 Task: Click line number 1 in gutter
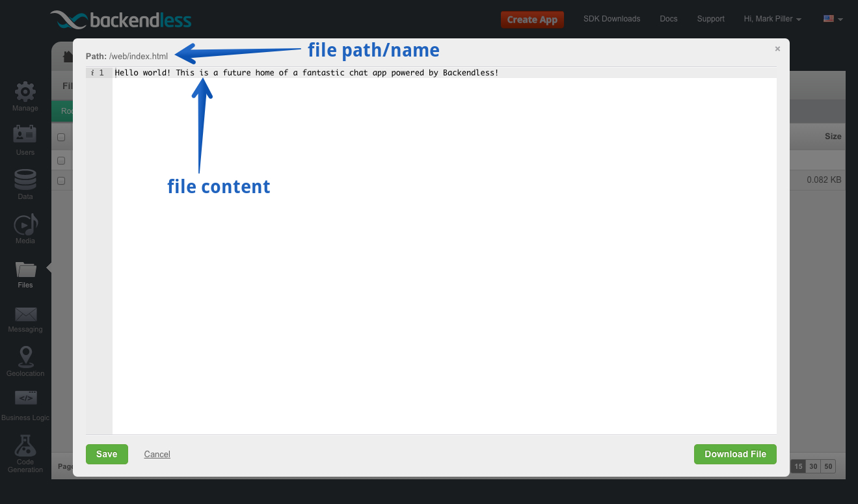[x=101, y=73]
